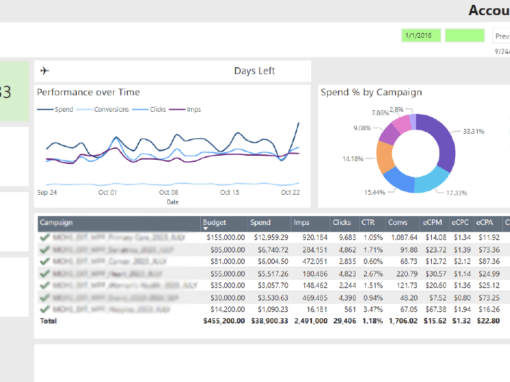This screenshot has width=510, height=382.
Task: Sort table by eCPC column header
Action: pyautogui.click(x=460, y=222)
